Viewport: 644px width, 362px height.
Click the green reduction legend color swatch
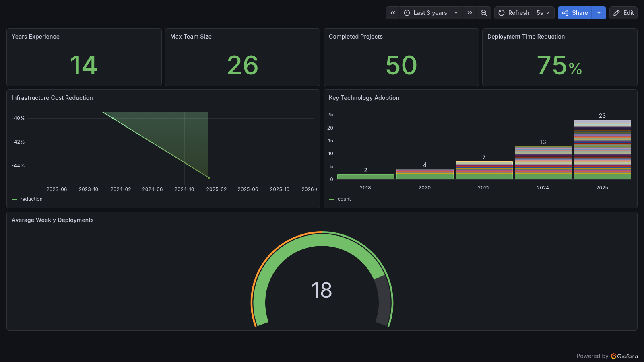[x=14, y=199]
